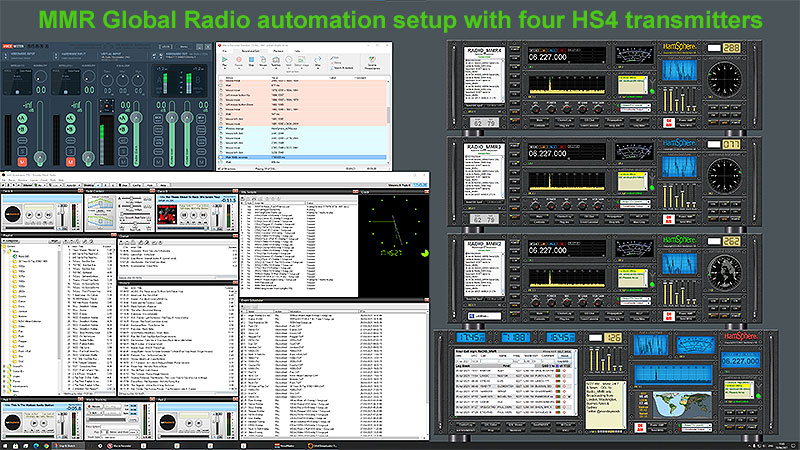
Task: Toggle bus B routing on virtual input strip
Action: click(123, 129)
